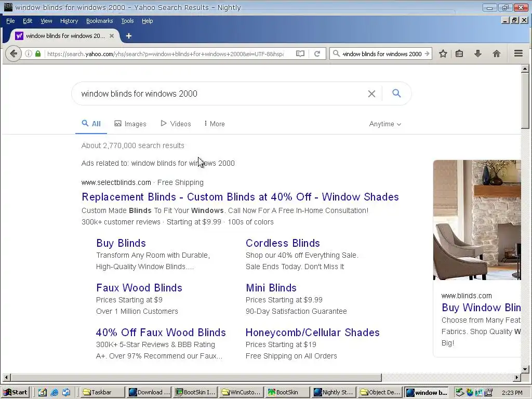The image size is (532, 399).
Task: Click the Start button
Action: coord(15,392)
